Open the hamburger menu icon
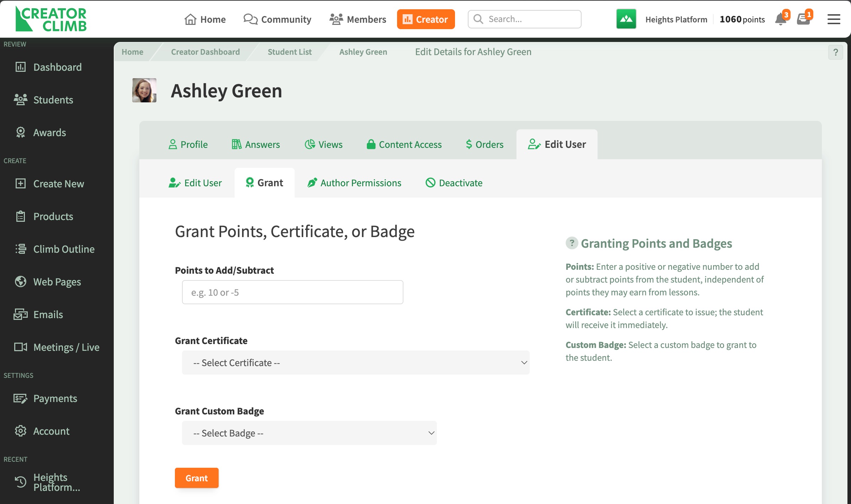851x504 pixels. click(x=834, y=19)
